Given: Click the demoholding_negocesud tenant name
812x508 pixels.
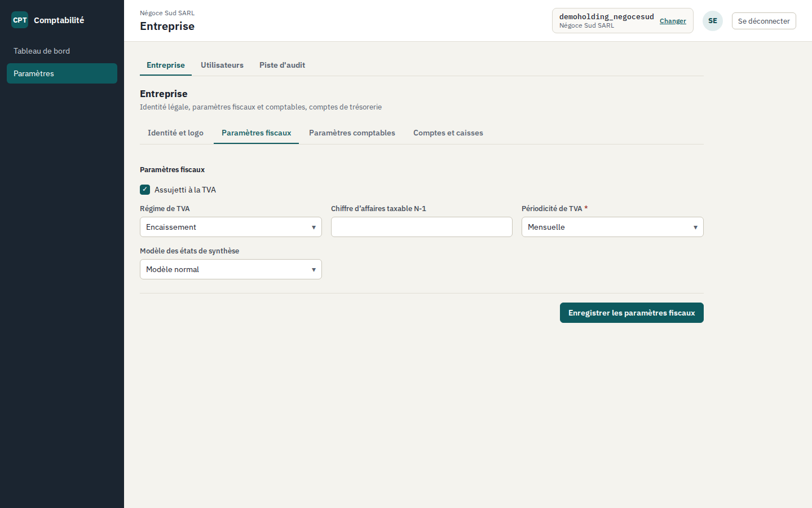Looking at the screenshot, I should (607, 16).
